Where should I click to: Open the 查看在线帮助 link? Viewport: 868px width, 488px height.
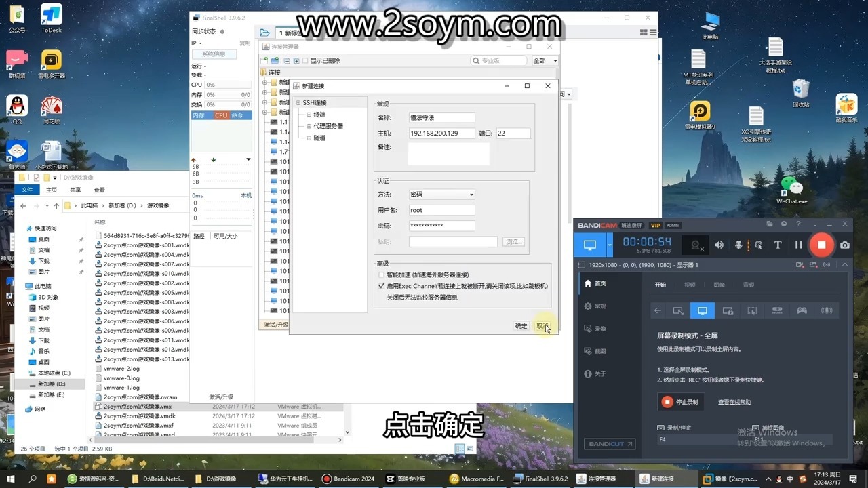tap(734, 402)
